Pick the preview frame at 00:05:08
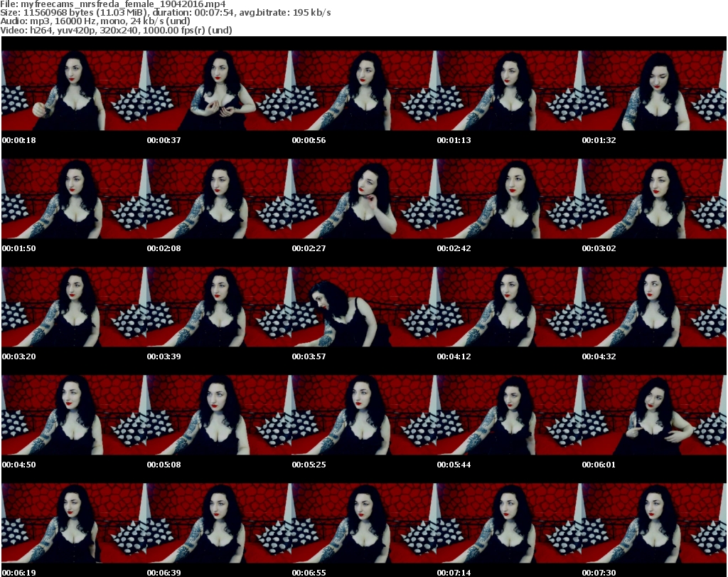Viewport: 728px width, 577px height. coord(219,415)
